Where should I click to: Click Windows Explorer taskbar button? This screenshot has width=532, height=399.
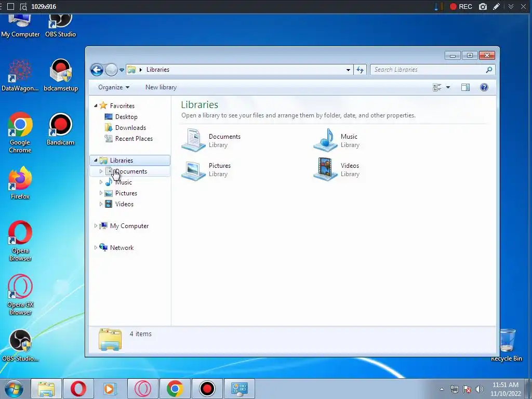(x=46, y=389)
